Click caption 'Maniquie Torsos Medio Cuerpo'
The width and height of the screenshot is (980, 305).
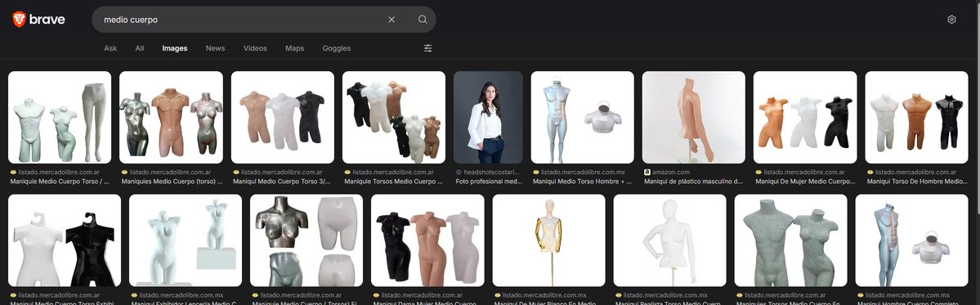(394, 182)
